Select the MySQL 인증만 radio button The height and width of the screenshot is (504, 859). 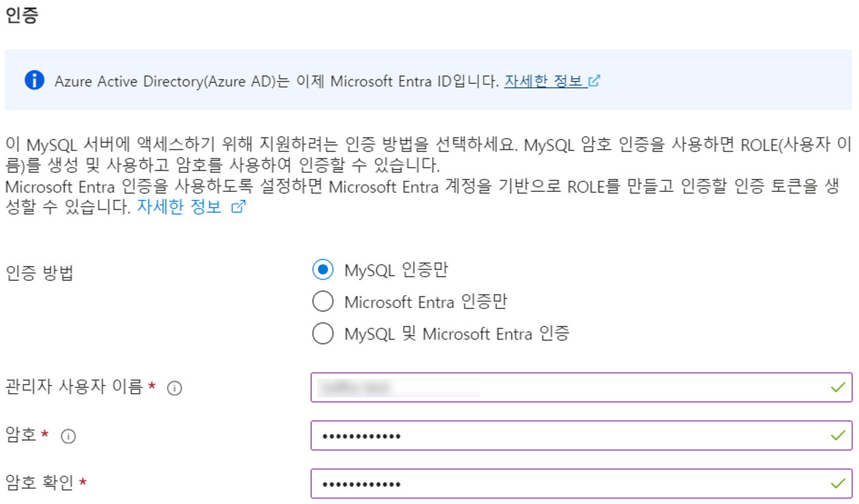[323, 270]
